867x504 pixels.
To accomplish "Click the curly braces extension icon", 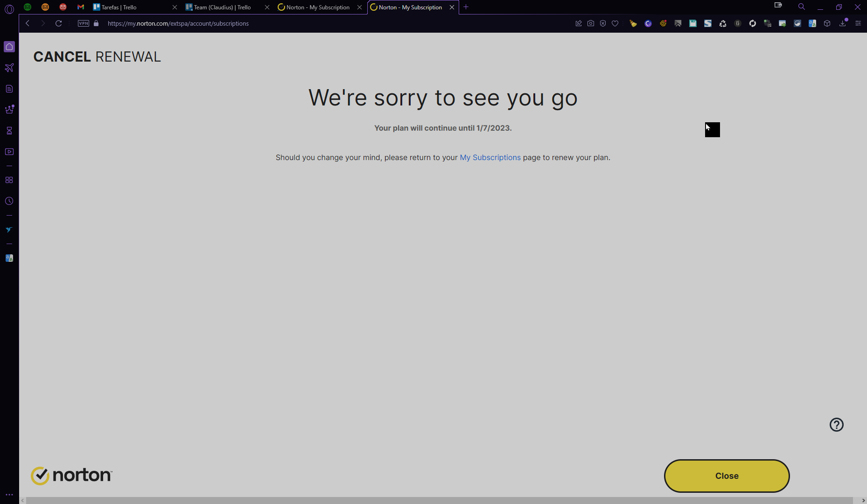I will click(x=738, y=23).
